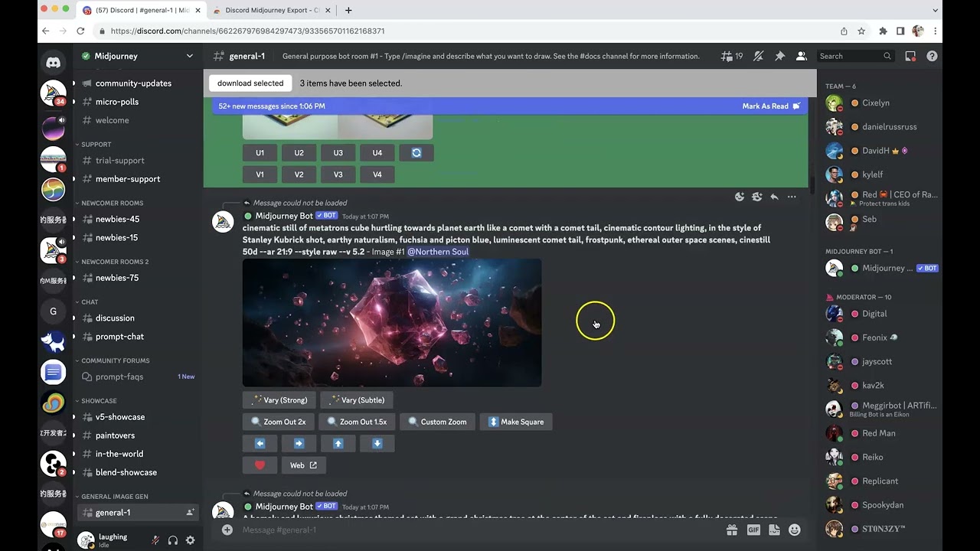Open the generated crystal cube image

pyautogui.click(x=392, y=323)
